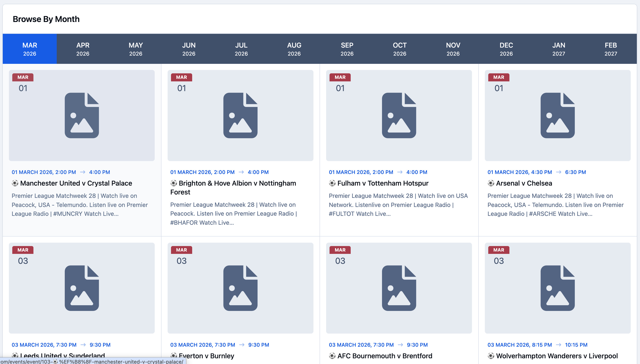The height and width of the screenshot is (364, 640).
Task: Click the Browse By Month heading
Action: click(46, 19)
